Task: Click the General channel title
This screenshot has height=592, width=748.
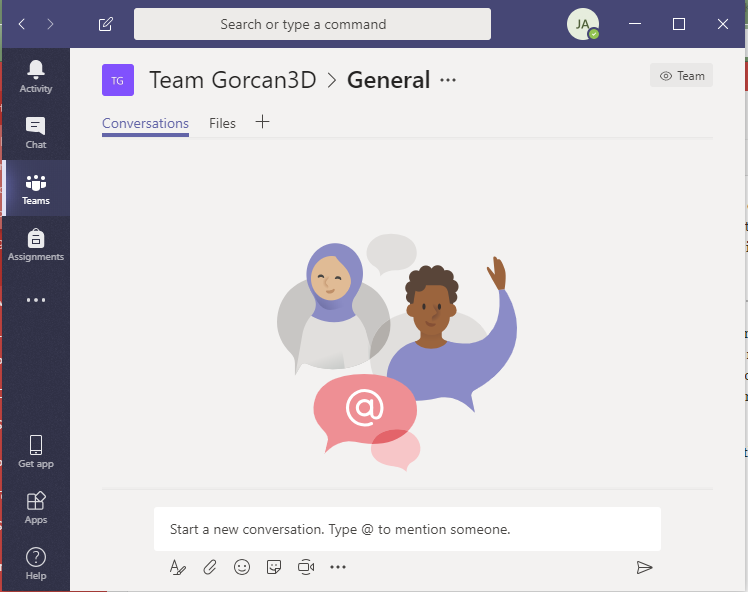Action: tap(388, 80)
